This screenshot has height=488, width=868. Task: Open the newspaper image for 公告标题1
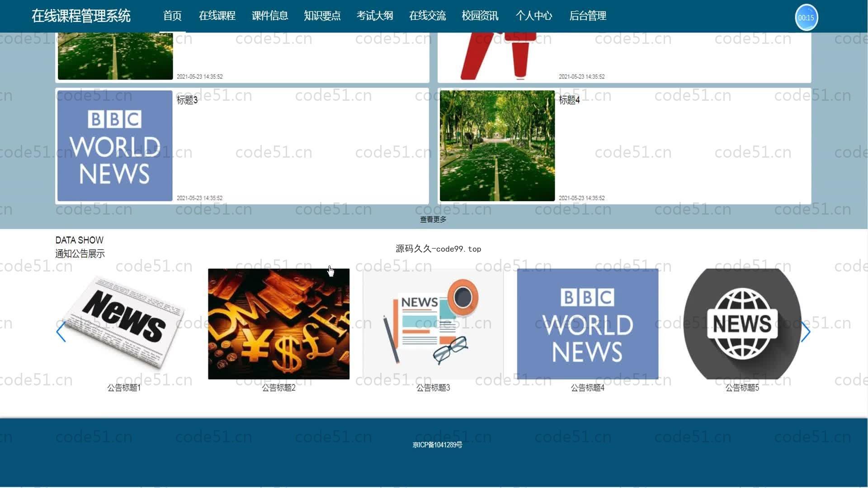tap(124, 324)
